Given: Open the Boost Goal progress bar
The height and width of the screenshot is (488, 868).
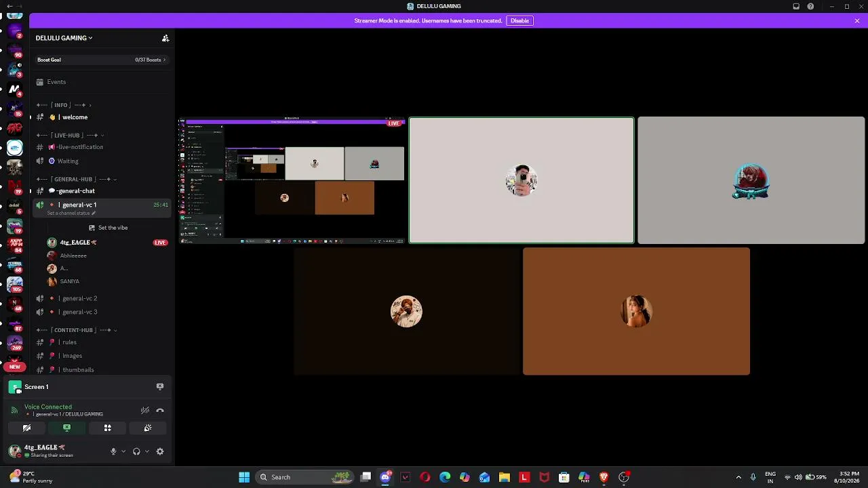Looking at the screenshot, I should [102, 60].
